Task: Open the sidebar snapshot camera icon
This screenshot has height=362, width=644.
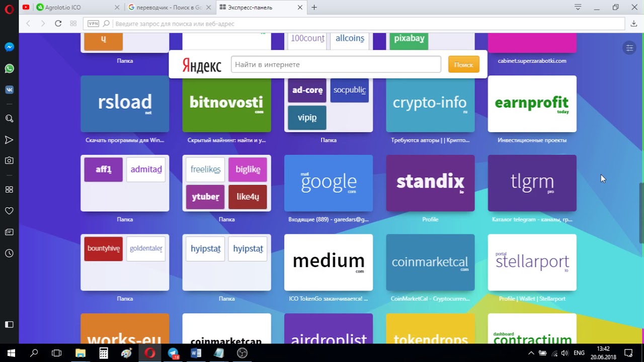Action: (x=9, y=160)
